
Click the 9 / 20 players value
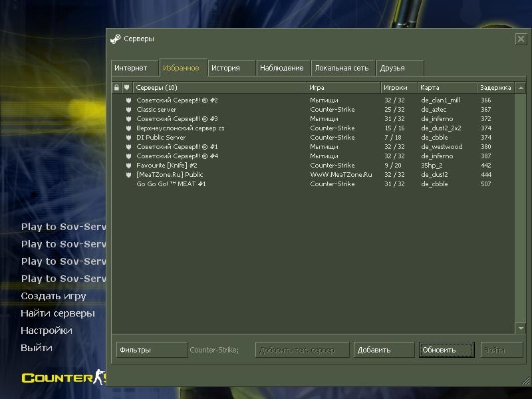[x=393, y=166]
